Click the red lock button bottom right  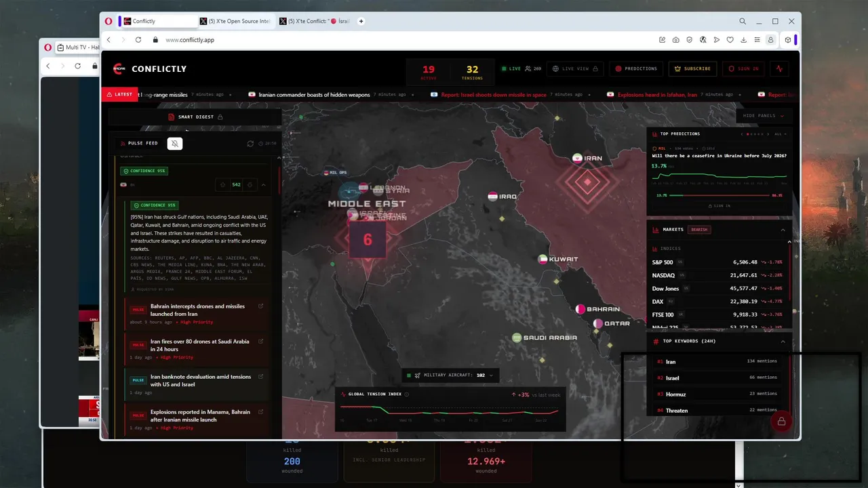[781, 421]
